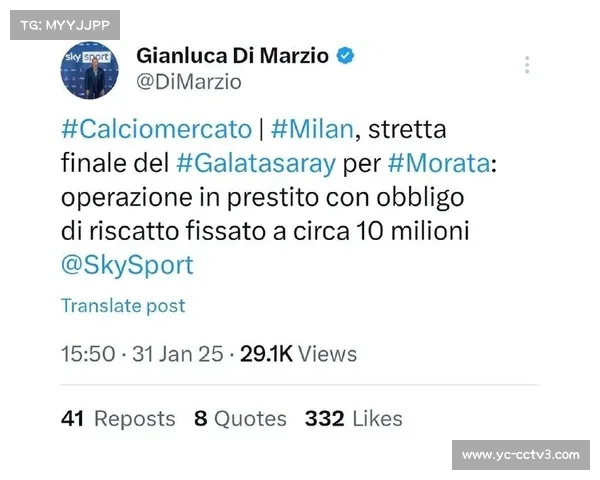The image size is (600, 480).
Task: Follow the #Milan hashtag link
Action: (312, 129)
